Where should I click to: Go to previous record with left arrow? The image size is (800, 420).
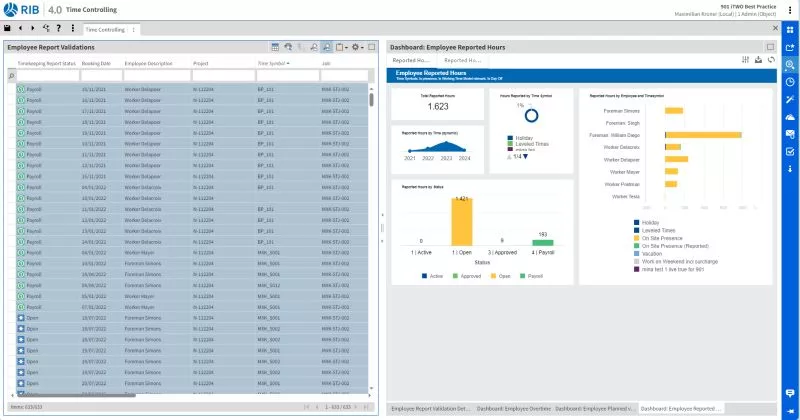point(20,28)
